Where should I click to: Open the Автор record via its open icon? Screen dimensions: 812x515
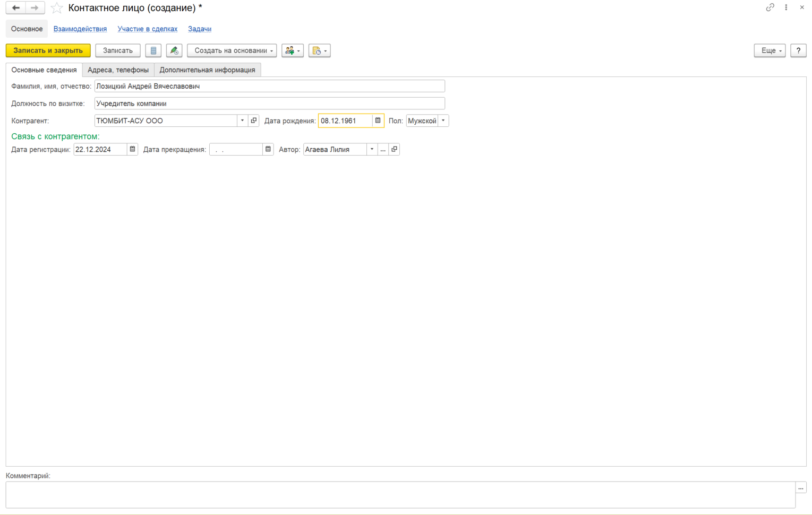coord(394,149)
